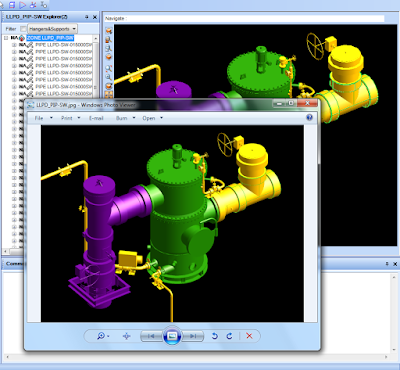Screen dimensions: 400x370
Task: Collapse the ZONE LLPD_PIP-SW tree node
Action: [6, 38]
